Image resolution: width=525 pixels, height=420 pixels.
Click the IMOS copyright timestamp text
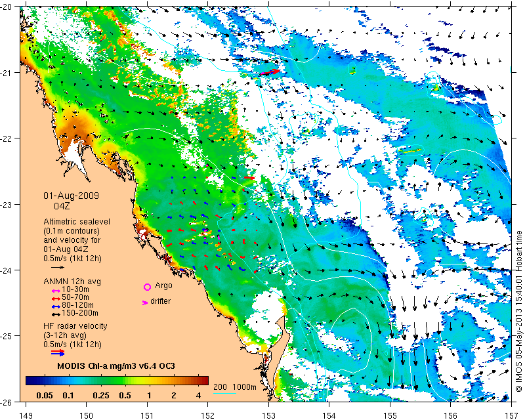tap(519, 311)
